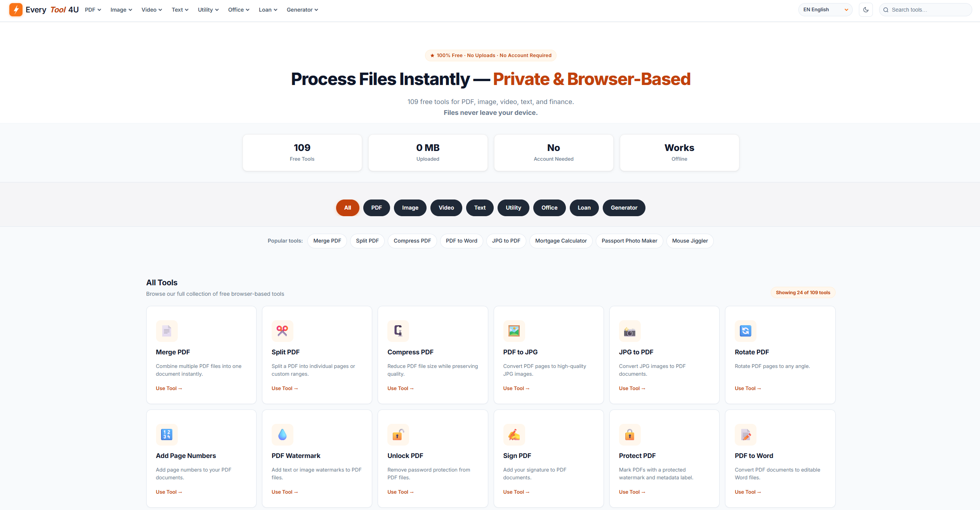Select the Generator category filter pill

point(624,208)
